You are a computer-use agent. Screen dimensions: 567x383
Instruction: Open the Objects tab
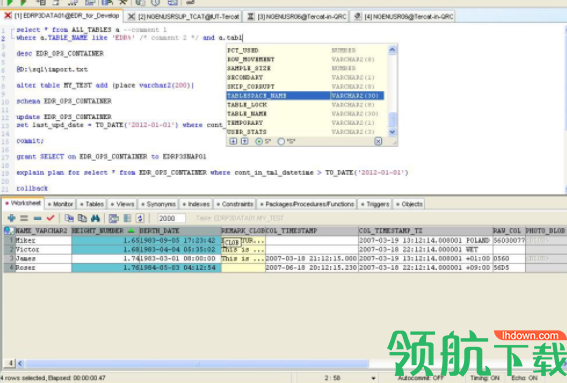[409, 204]
